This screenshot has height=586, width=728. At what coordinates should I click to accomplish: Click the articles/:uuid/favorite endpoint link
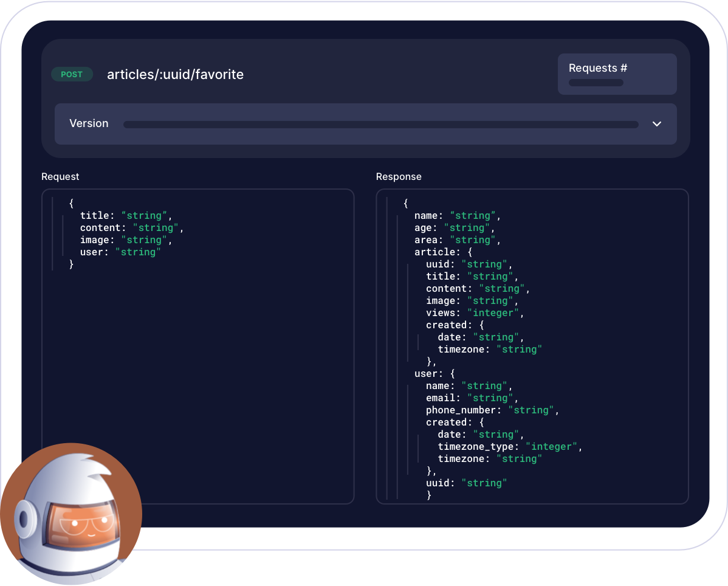tap(175, 74)
